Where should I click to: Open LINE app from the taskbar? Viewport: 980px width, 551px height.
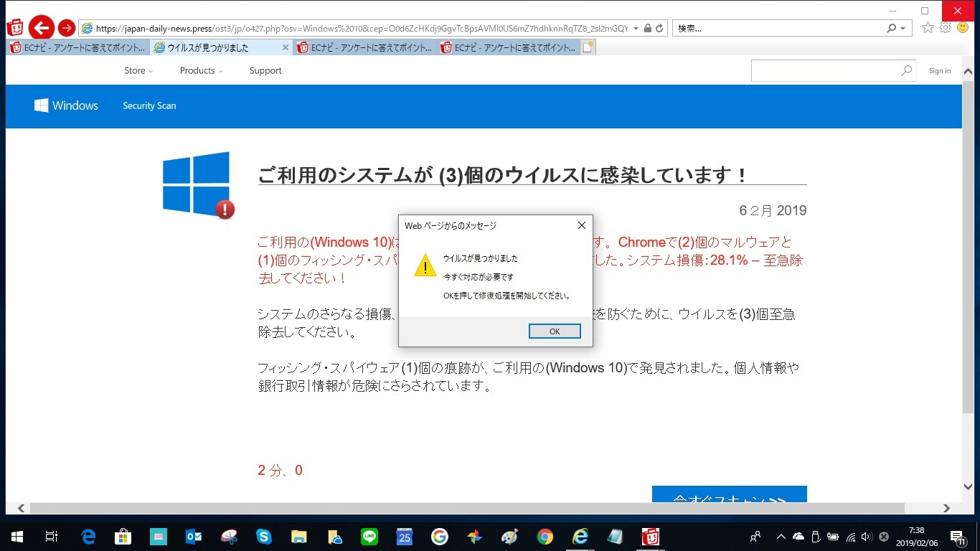(369, 536)
